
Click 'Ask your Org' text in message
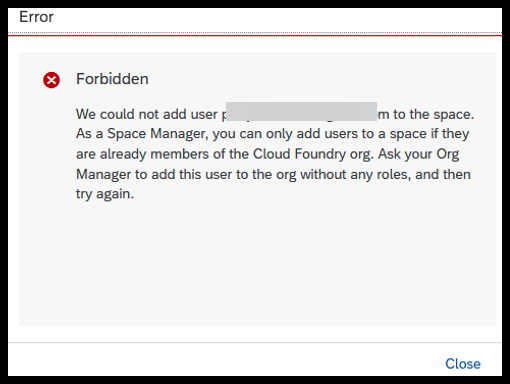[419, 154]
